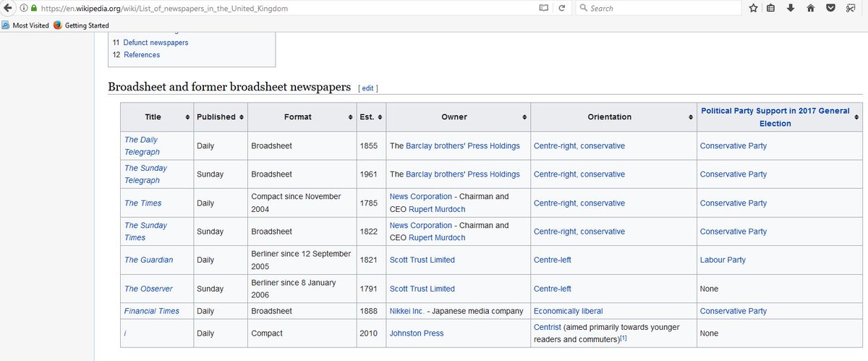Select the 1855 established year cell
Image resolution: width=868 pixels, height=361 pixels.
pos(371,145)
